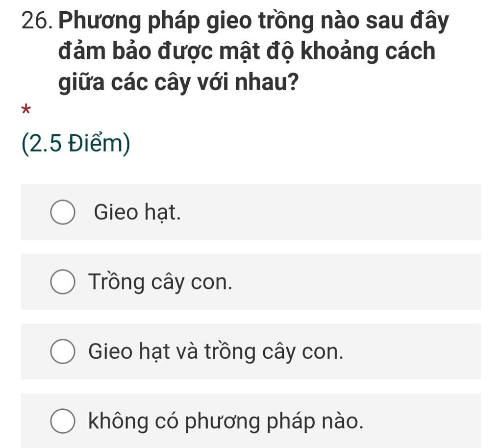This screenshot has height=448, width=502.
Task: Click empty gray area of "Gieo hạt." option row
Action: click(x=330, y=212)
